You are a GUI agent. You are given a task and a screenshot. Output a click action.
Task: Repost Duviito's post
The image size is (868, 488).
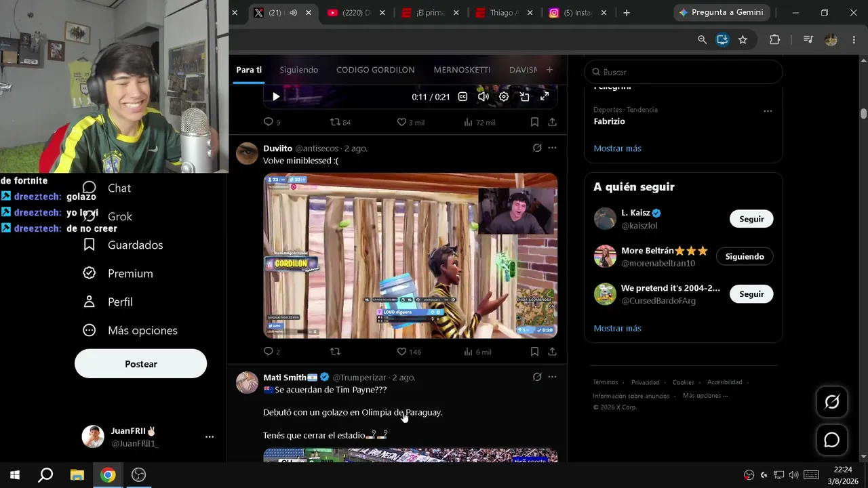(335, 352)
